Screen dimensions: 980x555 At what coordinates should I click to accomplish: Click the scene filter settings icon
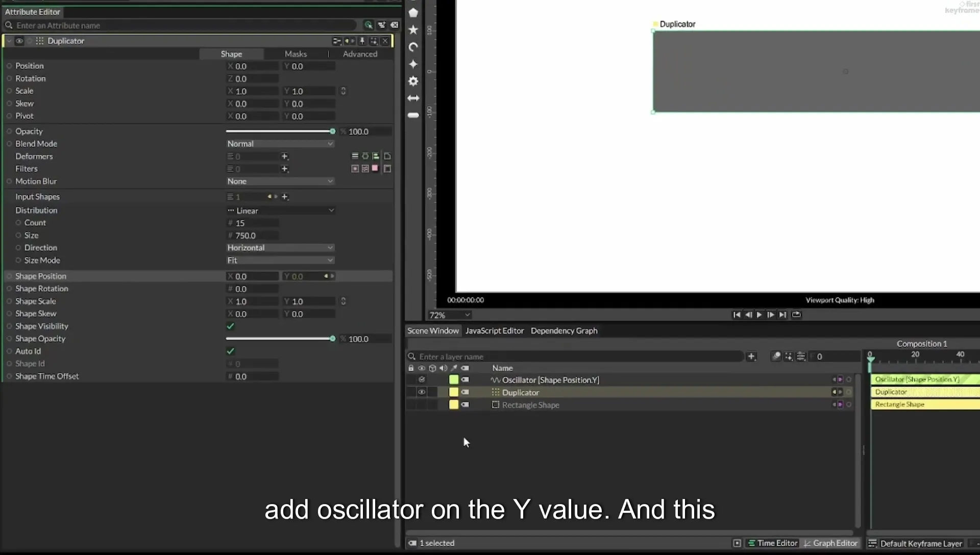pyautogui.click(x=801, y=357)
